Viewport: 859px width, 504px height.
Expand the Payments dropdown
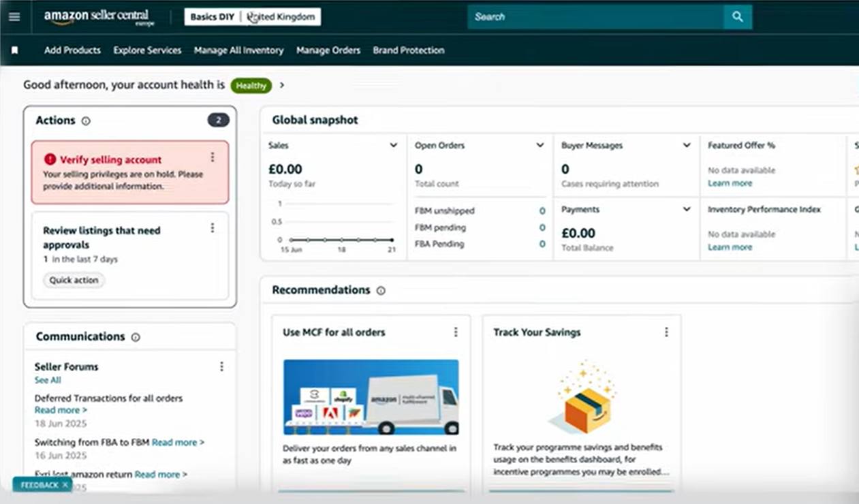pos(687,210)
